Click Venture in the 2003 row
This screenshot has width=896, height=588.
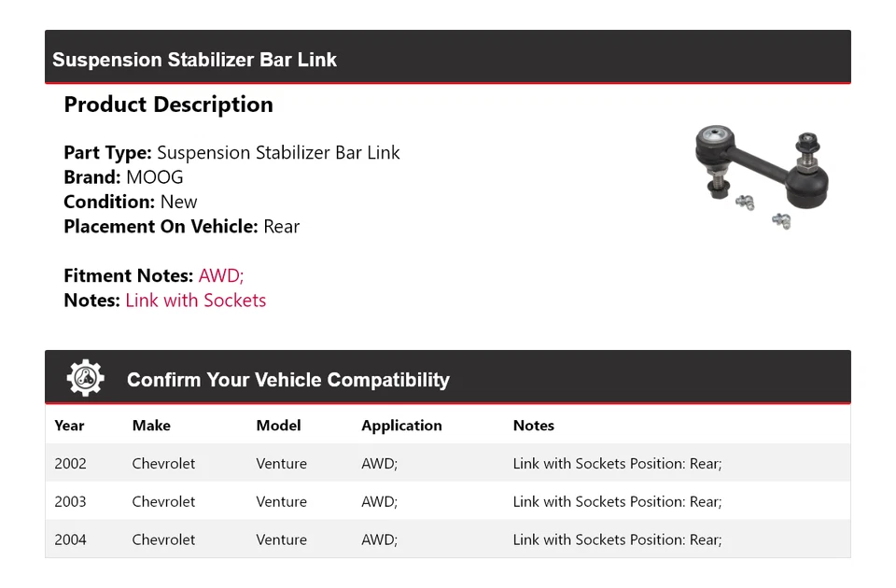tap(281, 502)
